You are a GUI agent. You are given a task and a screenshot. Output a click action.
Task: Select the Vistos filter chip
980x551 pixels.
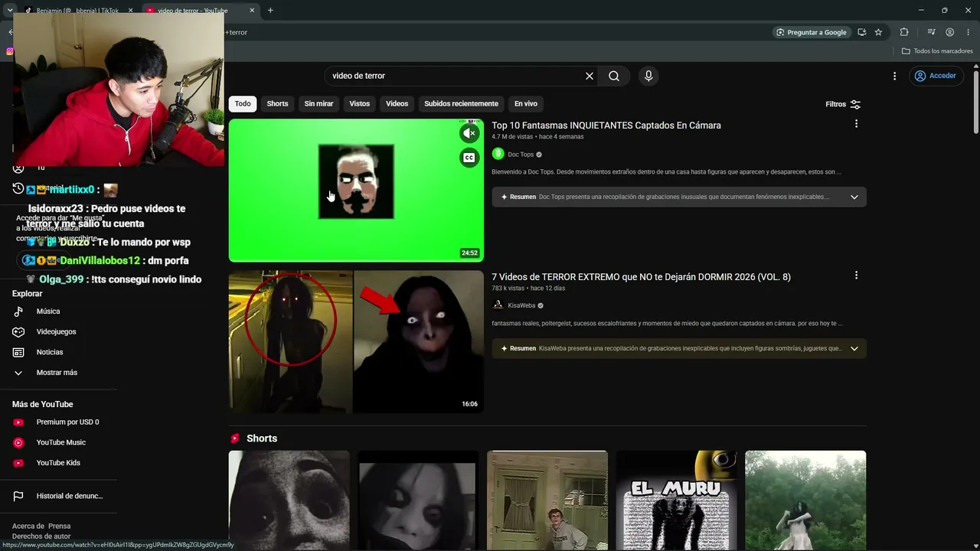click(x=360, y=103)
